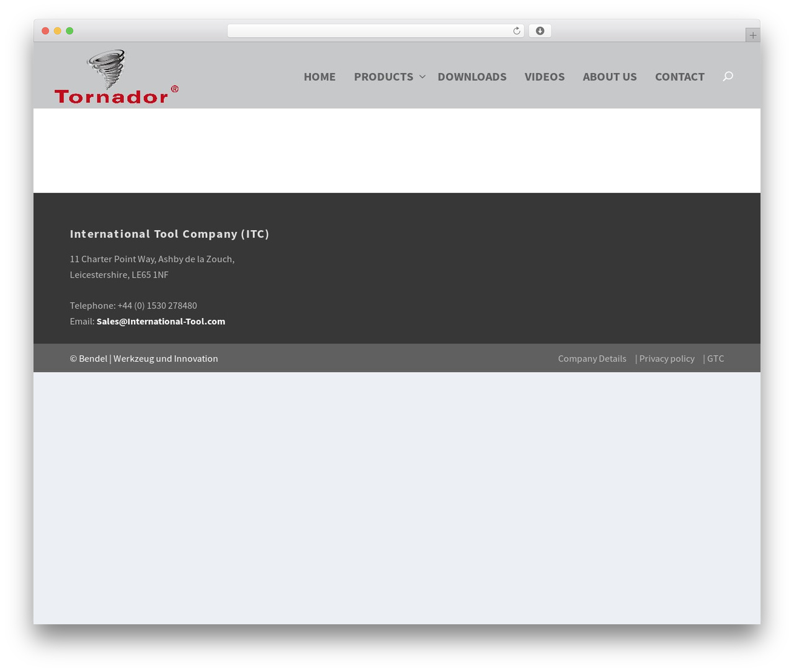
Task: Focus the browser address bar
Action: (375, 31)
